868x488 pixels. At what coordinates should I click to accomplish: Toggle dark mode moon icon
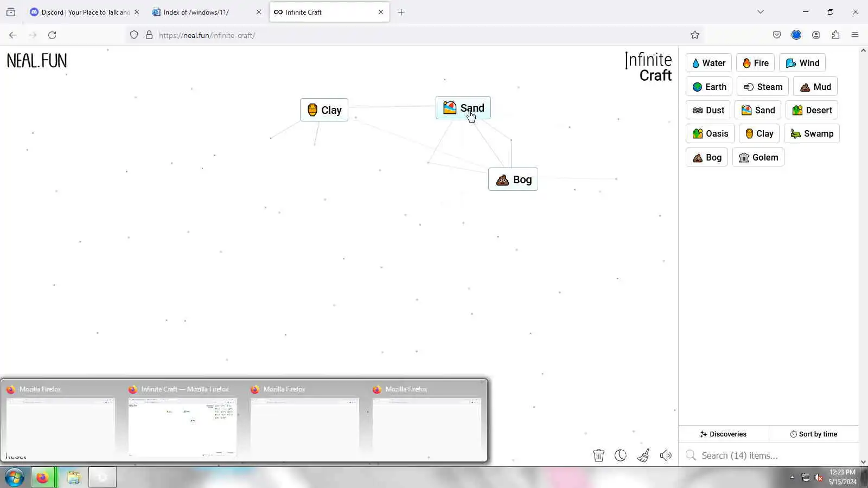(x=621, y=455)
